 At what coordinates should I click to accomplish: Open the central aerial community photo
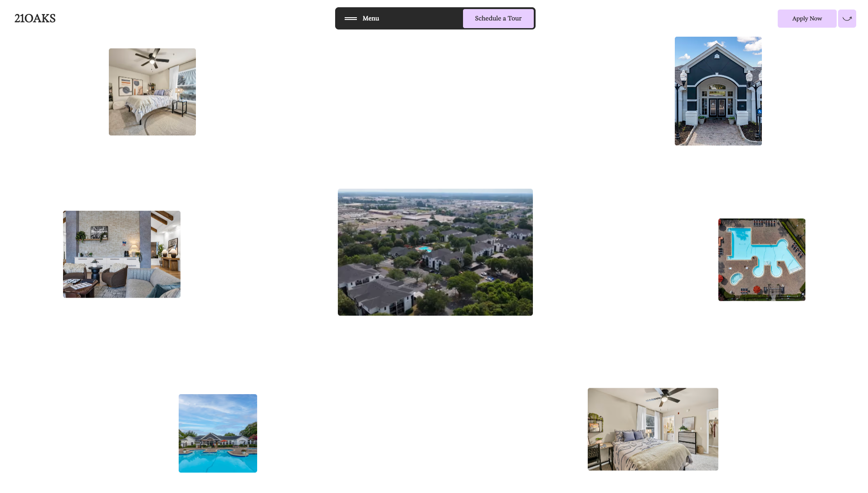point(435,252)
